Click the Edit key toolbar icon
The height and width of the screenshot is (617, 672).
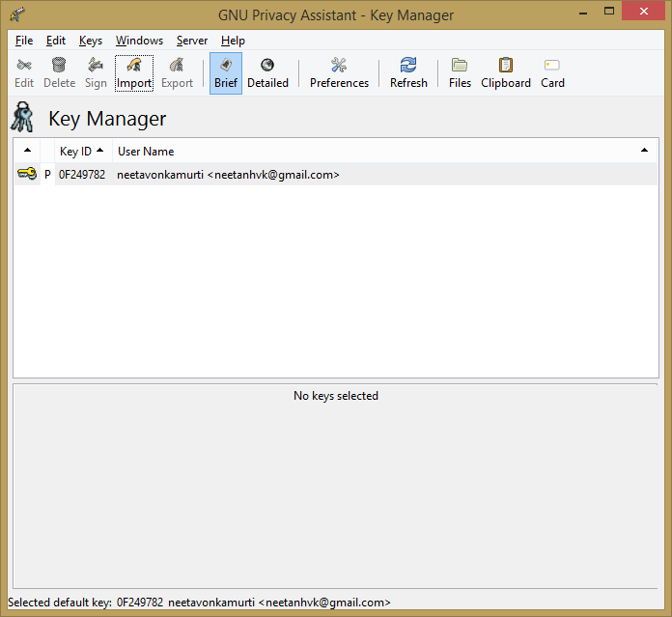pyautogui.click(x=24, y=67)
